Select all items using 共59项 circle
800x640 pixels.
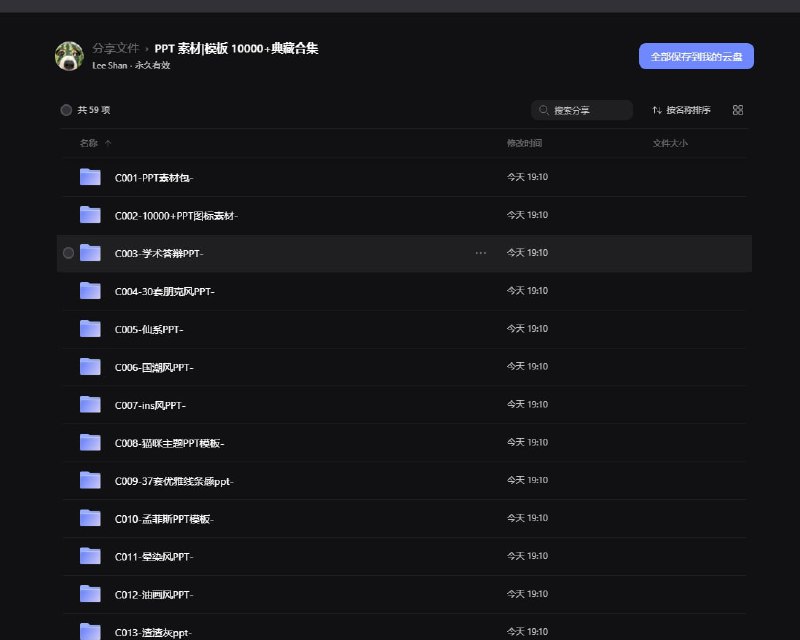[x=66, y=110]
